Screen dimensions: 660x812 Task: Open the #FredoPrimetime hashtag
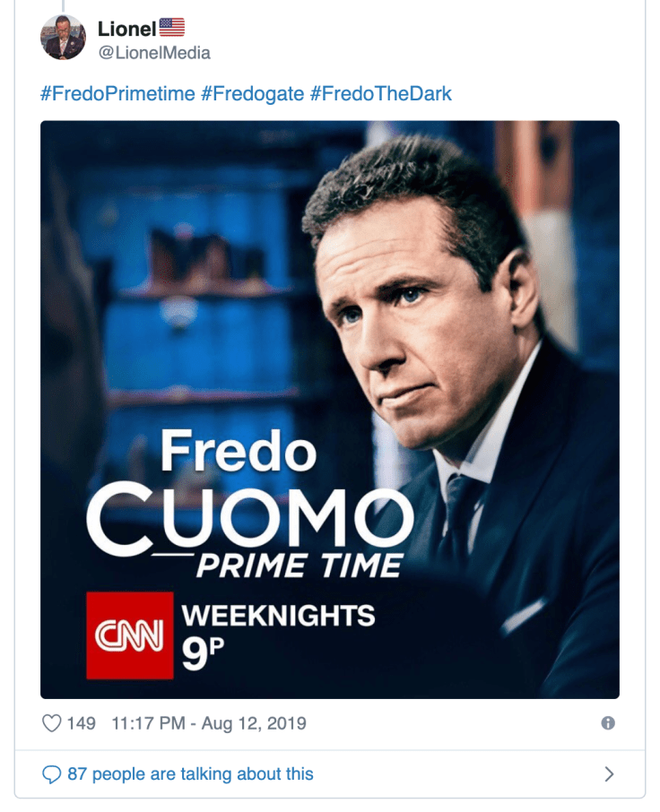point(117,94)
